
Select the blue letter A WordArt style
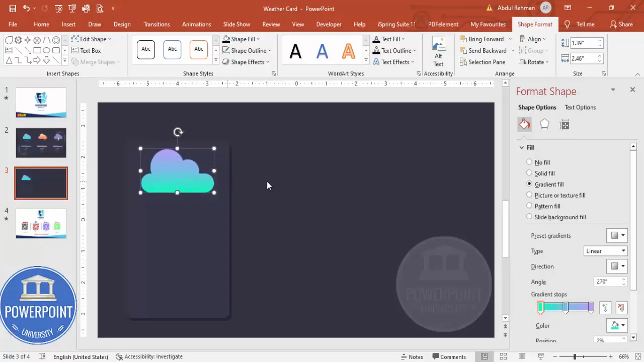[x=322, y=50]
